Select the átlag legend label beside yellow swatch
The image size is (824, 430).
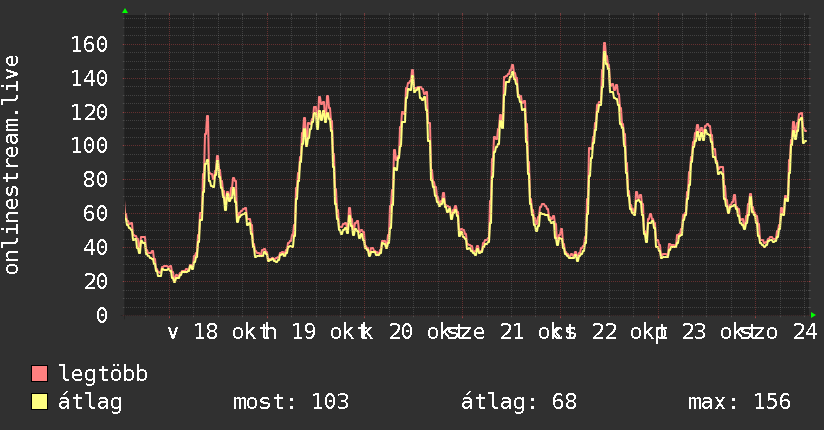point(90,402)
